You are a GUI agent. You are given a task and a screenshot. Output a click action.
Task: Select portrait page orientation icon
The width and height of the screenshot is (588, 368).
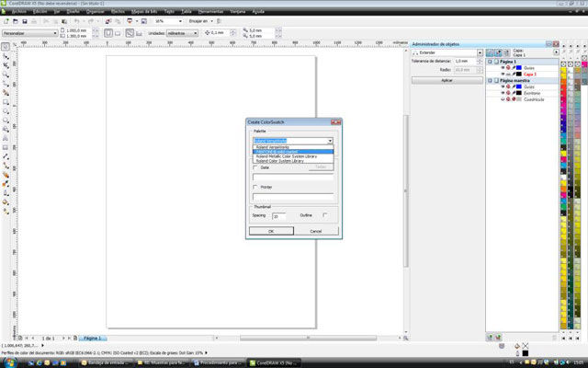point(108,32)
